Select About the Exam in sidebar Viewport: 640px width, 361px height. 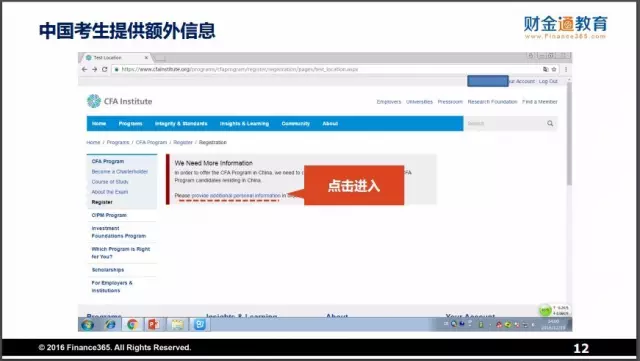click(x=109, y=192)
